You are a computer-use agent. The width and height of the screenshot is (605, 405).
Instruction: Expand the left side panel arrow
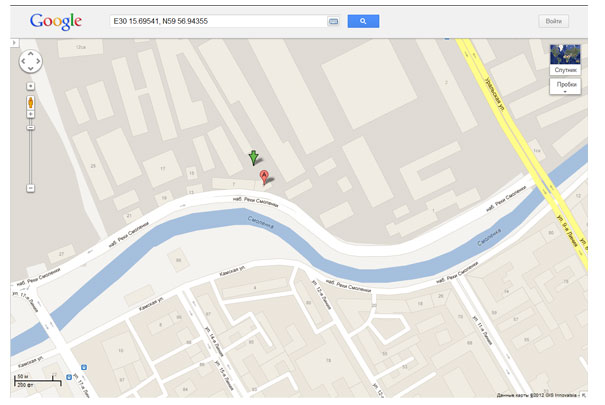14,42
